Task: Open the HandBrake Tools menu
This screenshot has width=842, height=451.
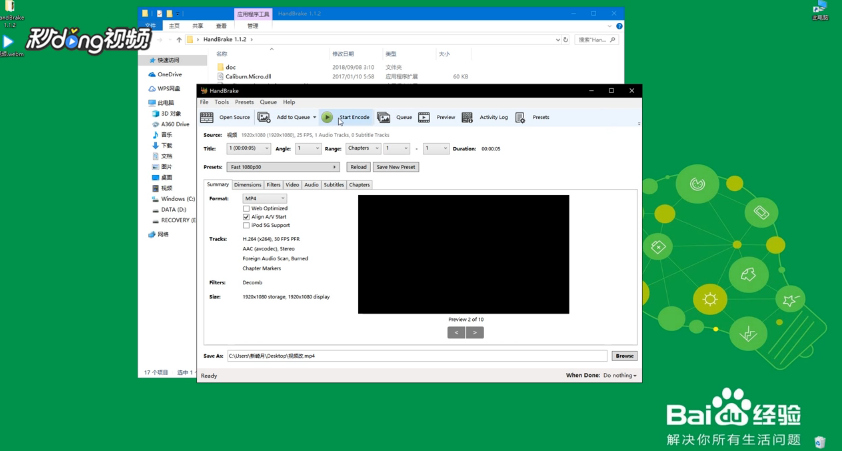Action: [222, 102]
